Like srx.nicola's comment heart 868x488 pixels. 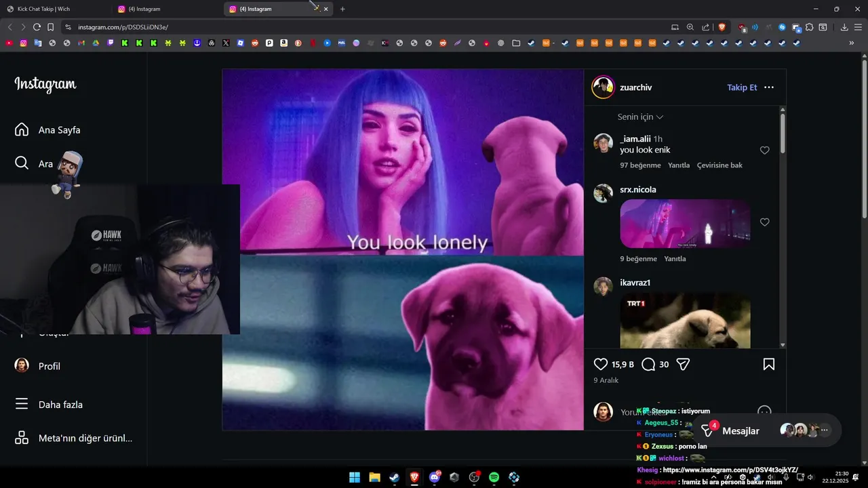point(765,222)
